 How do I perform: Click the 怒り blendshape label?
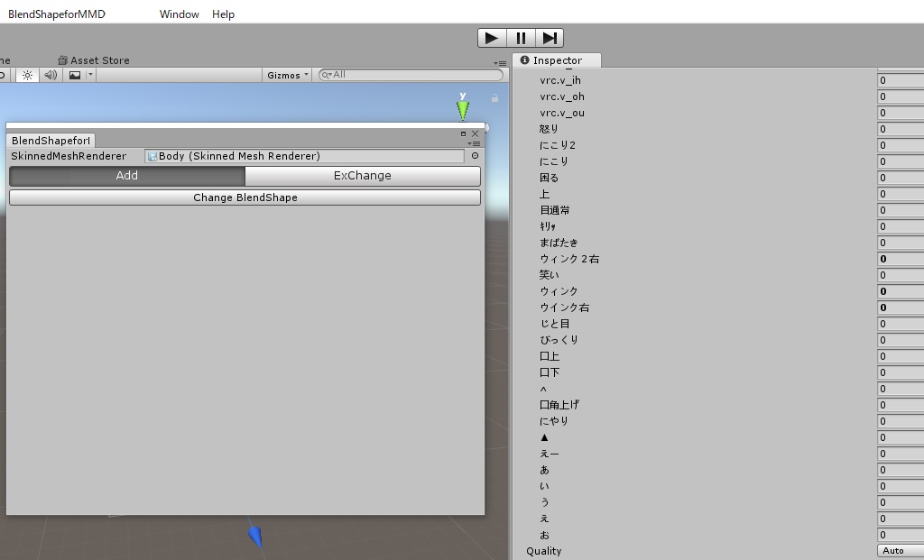pyautogui.click(x=549, y=129)
